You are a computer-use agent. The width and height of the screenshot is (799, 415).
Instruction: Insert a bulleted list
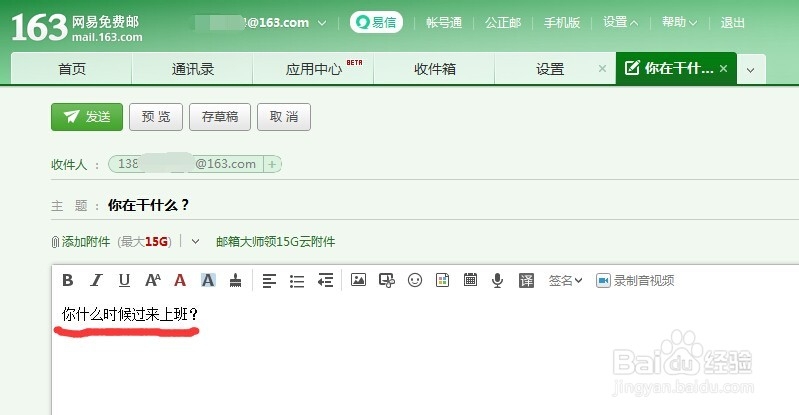click(x=297, y=281)
